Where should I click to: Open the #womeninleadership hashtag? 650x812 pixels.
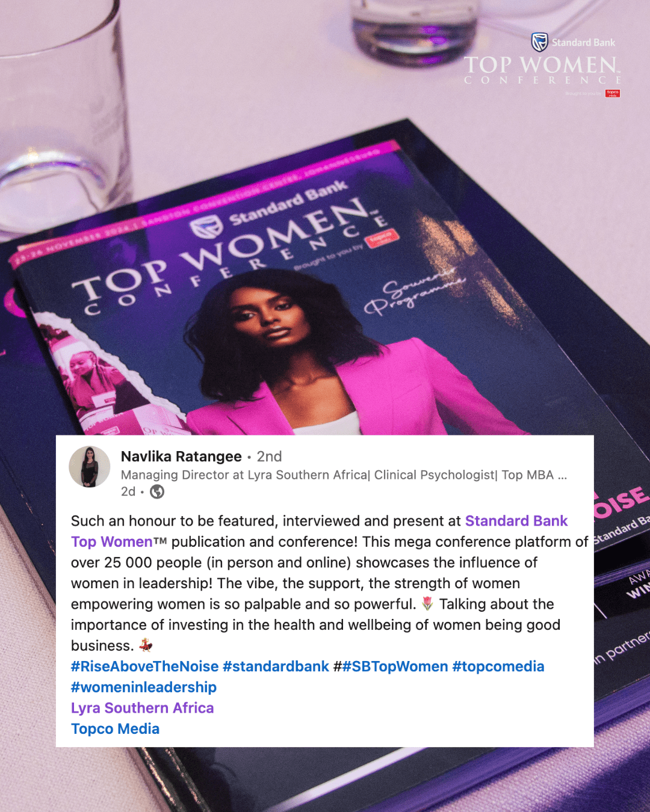(x=144, y=687)
